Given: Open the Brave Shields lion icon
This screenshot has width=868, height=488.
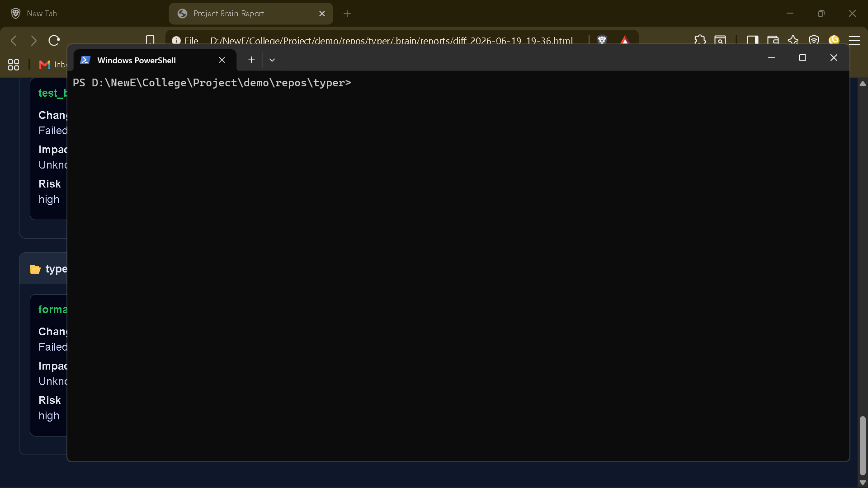Looking at the screenshot, I should pyautogui.click(x=602, y=40).
